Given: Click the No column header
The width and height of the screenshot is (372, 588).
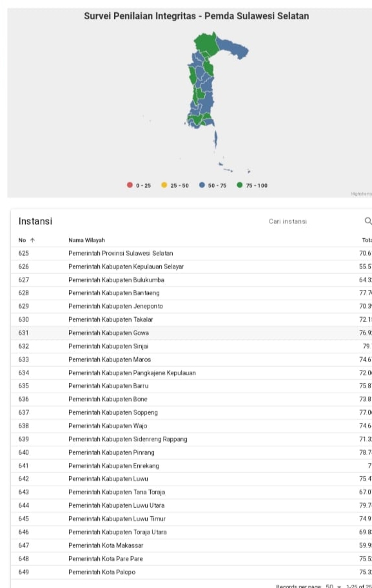Looking at the screenshot, I should tap(22, 240).
